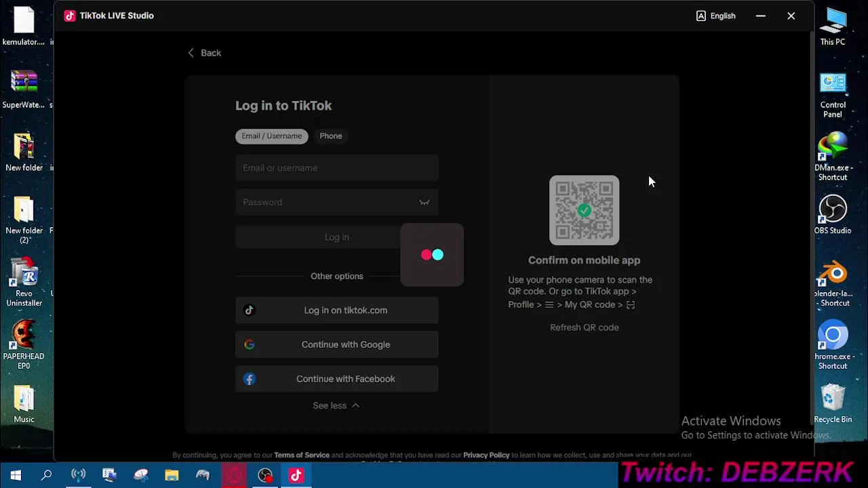The height and width of the screenshot is (488, 868).
Task: Click the TikTok icon beside Log in on tiktok.com
Action: point(250,310)
